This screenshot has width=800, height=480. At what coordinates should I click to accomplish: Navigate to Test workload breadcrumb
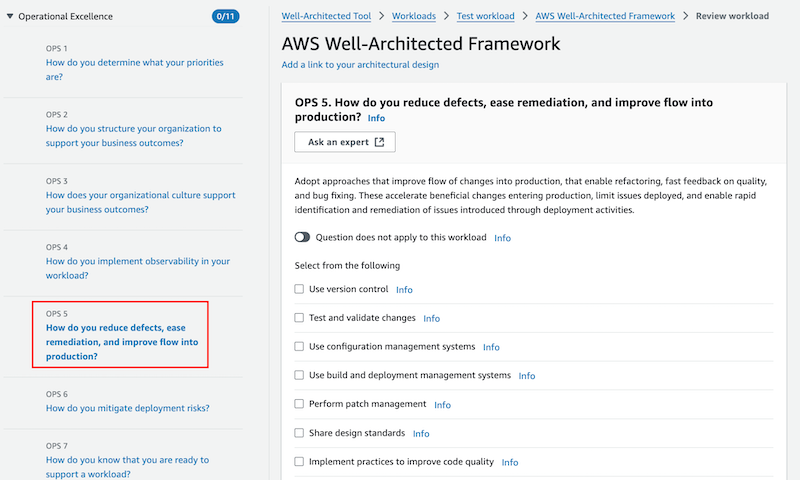point(486,16)
